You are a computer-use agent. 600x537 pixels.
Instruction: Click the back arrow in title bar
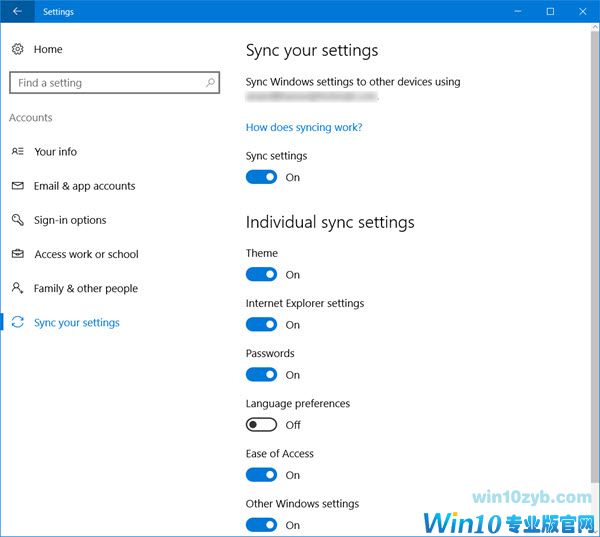(17, 12)
